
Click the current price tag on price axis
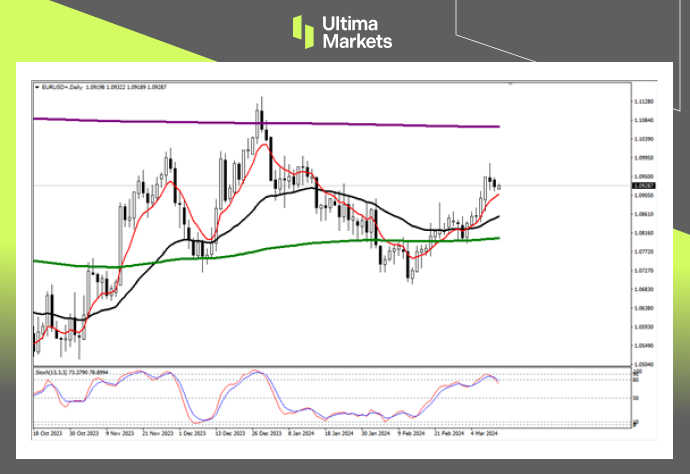point(644,185)
